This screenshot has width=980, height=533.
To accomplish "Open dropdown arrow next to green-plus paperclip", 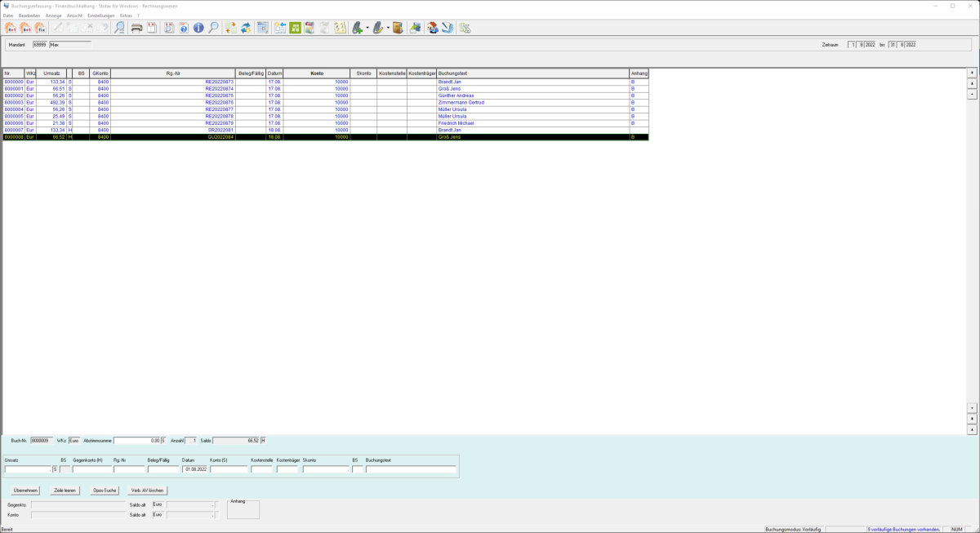I will click(367, 28).
